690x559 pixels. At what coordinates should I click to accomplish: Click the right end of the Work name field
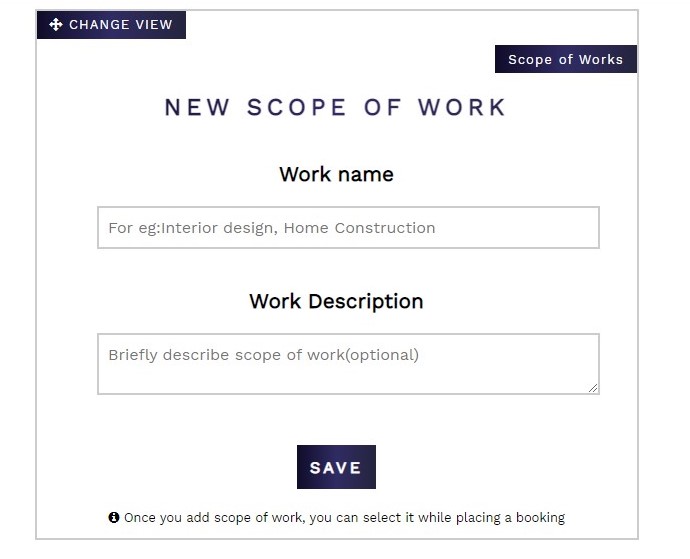[572, 228]
